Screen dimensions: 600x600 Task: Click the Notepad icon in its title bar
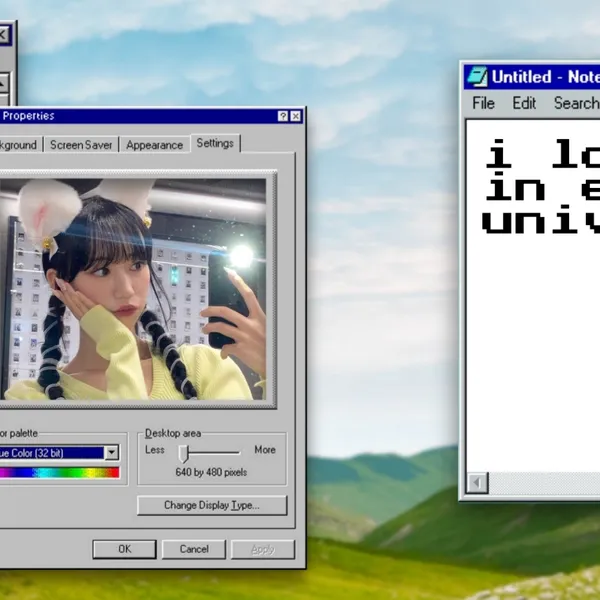click(477, 77)
